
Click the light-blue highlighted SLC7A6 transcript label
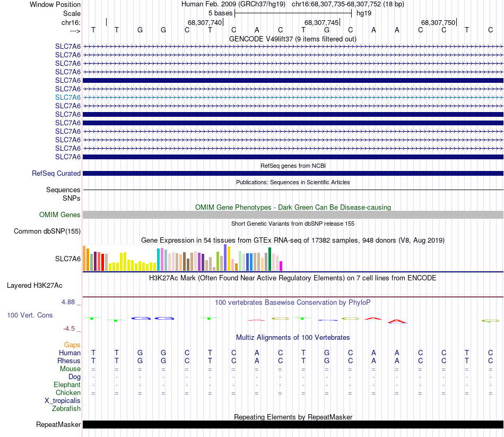(68, 97)
